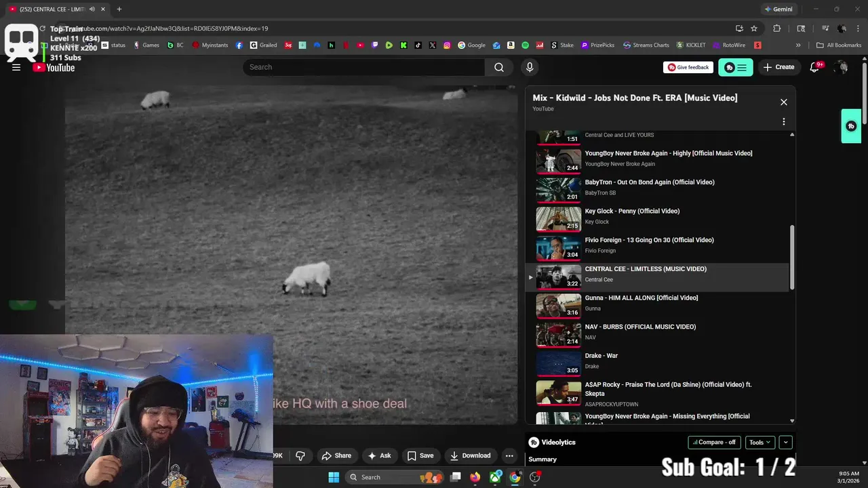
Task: Toggle Videolytics Compare off button
Action: pos(714,443)
